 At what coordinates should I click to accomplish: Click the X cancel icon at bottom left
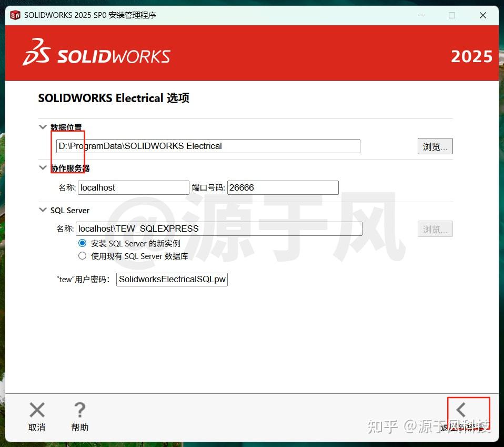pos(37,409)
